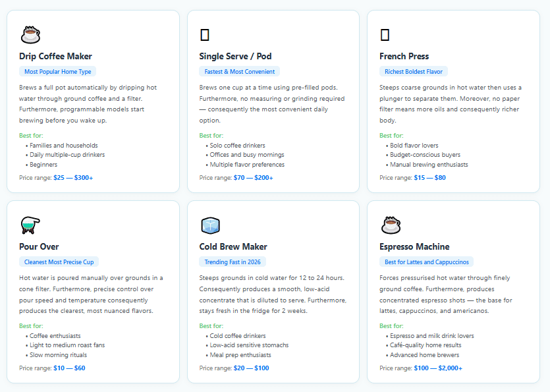Click the $100 — $2,000+ price range
This screenshot has width=550, height=392.
point(438,368)
